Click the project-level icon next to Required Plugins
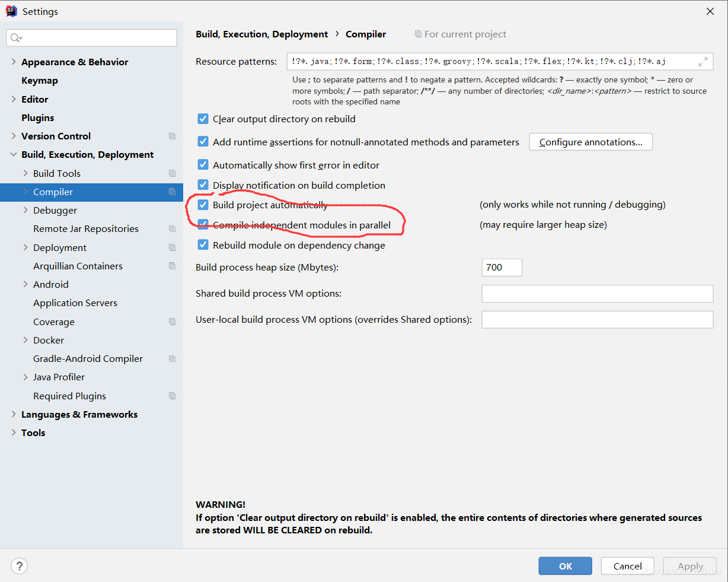This screenshot has width=728, height=582. (x=172, y=396)
